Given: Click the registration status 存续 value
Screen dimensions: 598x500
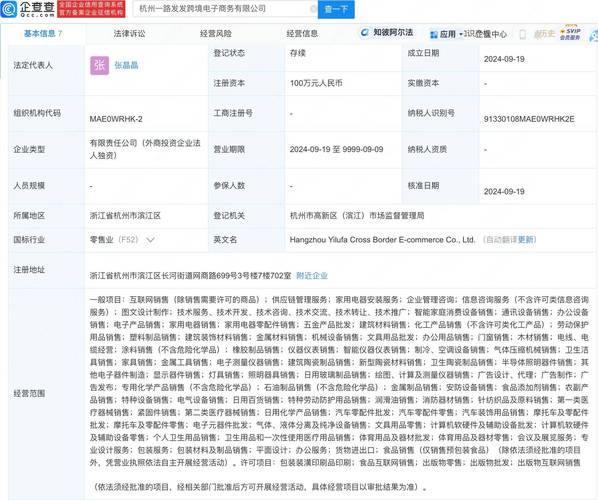Looking at the screenshot, I should pyautogui.click(x=297, y=53).
